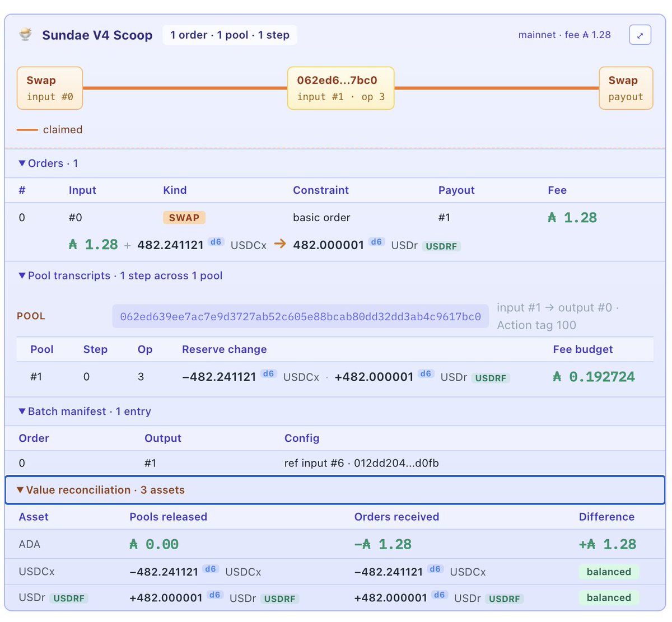
Task: Click the ADA orders received −₳ 1.28
Action: point(383,544)
